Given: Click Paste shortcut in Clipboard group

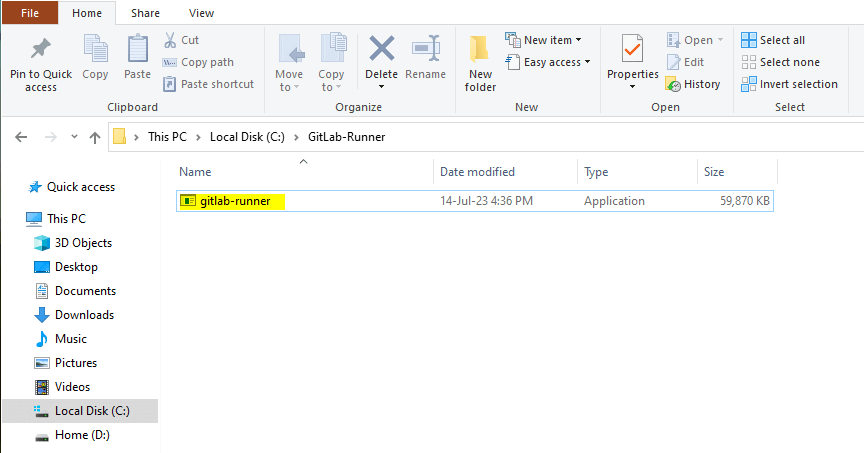Looking at the screenshot, I should (208, 84).
